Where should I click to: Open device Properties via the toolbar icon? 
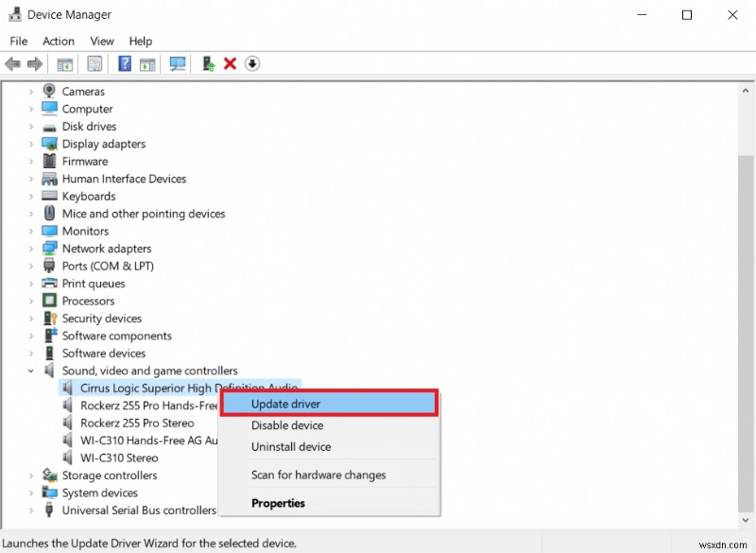click(x=94, y=63)
